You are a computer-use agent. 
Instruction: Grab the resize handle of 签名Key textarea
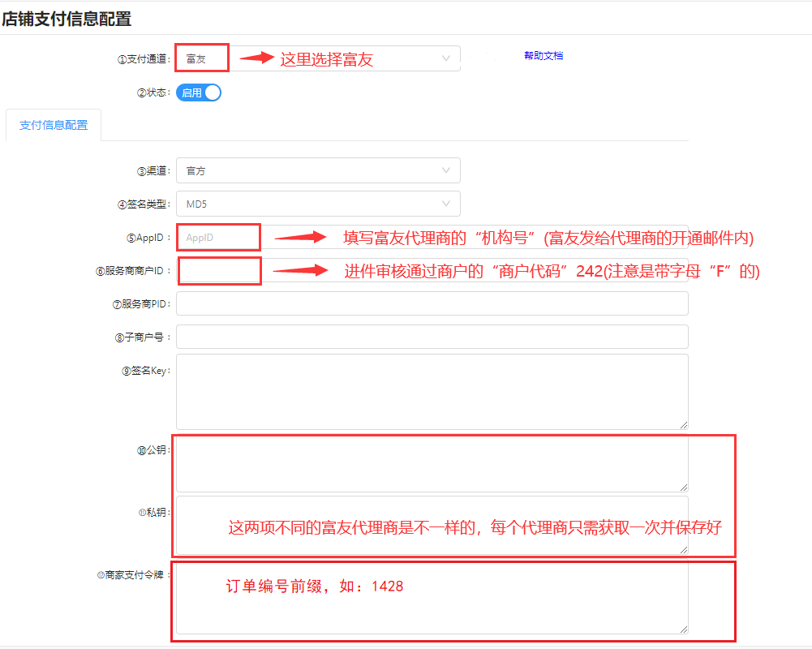[x=684, y=425]
